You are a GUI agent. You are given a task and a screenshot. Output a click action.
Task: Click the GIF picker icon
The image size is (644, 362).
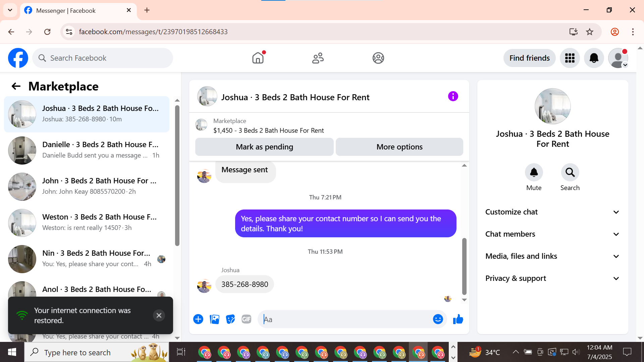click(x=247, y=319)
